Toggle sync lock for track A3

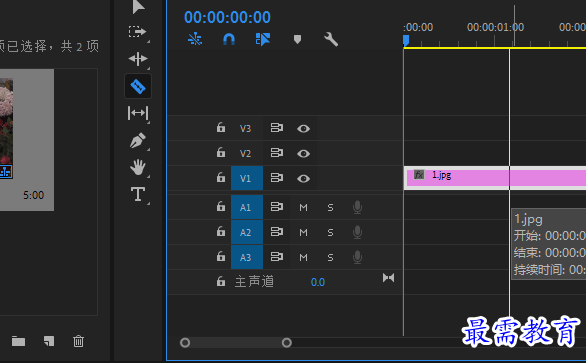click(x=277, y=256)
